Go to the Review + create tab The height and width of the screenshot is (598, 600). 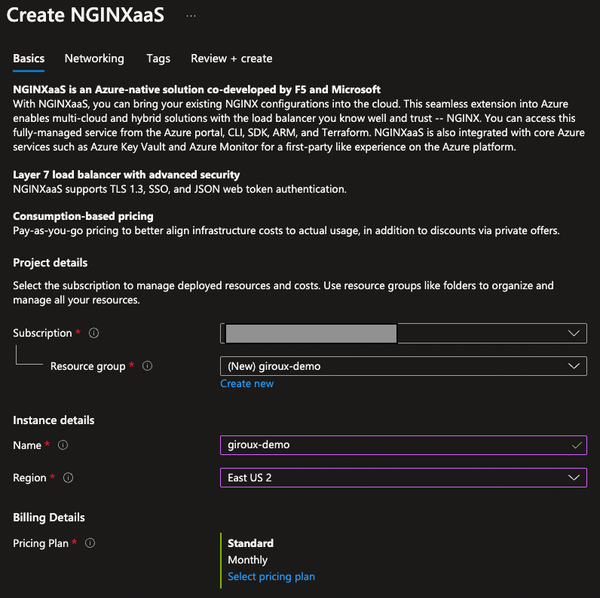(231, 59)
